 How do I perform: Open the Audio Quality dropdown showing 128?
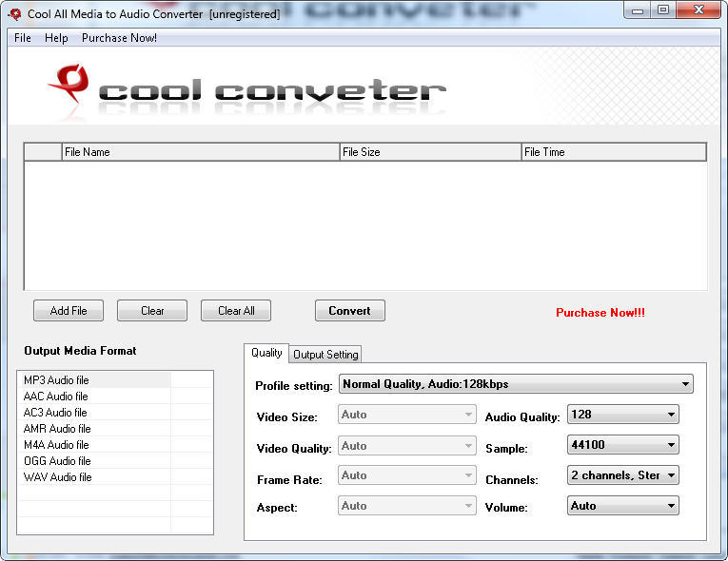point(622,415)
